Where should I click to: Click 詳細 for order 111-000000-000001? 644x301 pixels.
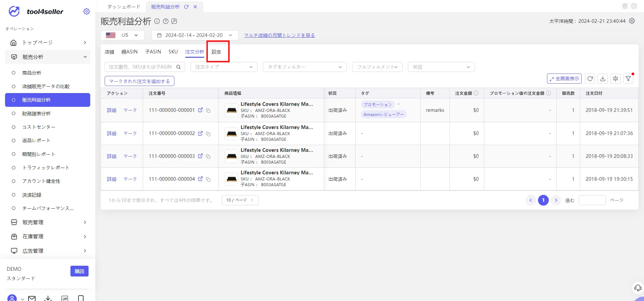coord(112,110)
